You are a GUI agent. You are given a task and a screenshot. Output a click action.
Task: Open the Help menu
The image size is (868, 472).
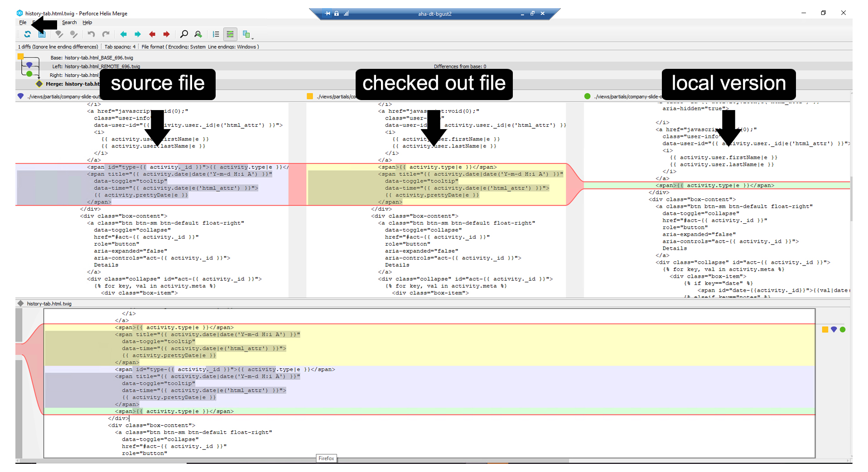[x=87, y=22]
